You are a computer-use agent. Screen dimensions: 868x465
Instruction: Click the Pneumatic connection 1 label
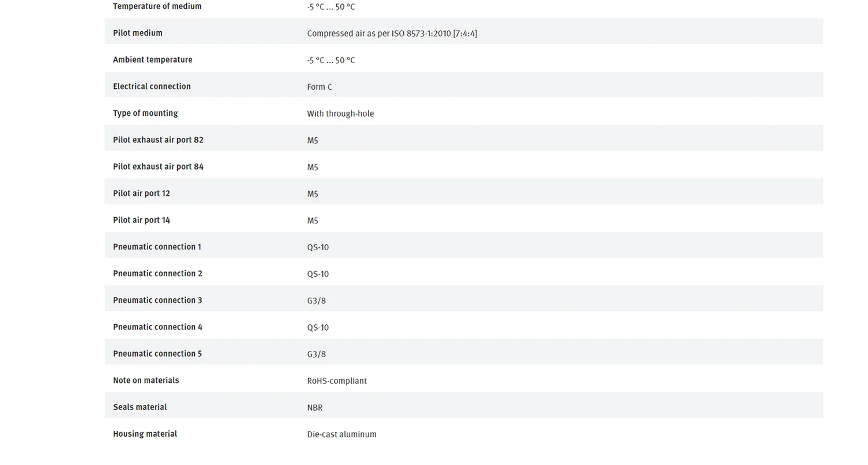[x=157, y=247]
